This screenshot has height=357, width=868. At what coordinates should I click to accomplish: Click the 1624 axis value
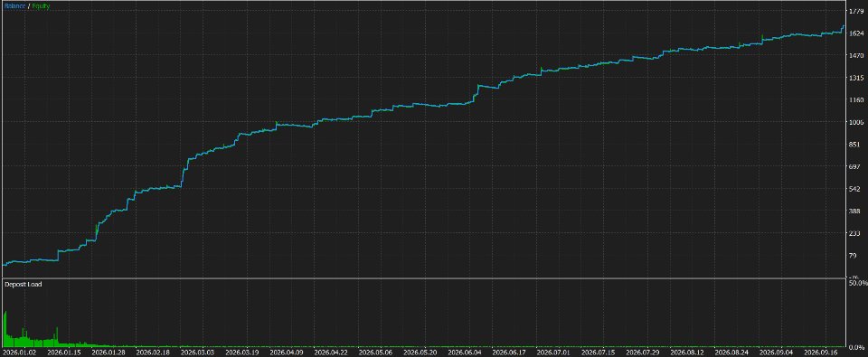pyautogui.click(x=856, y=33)
